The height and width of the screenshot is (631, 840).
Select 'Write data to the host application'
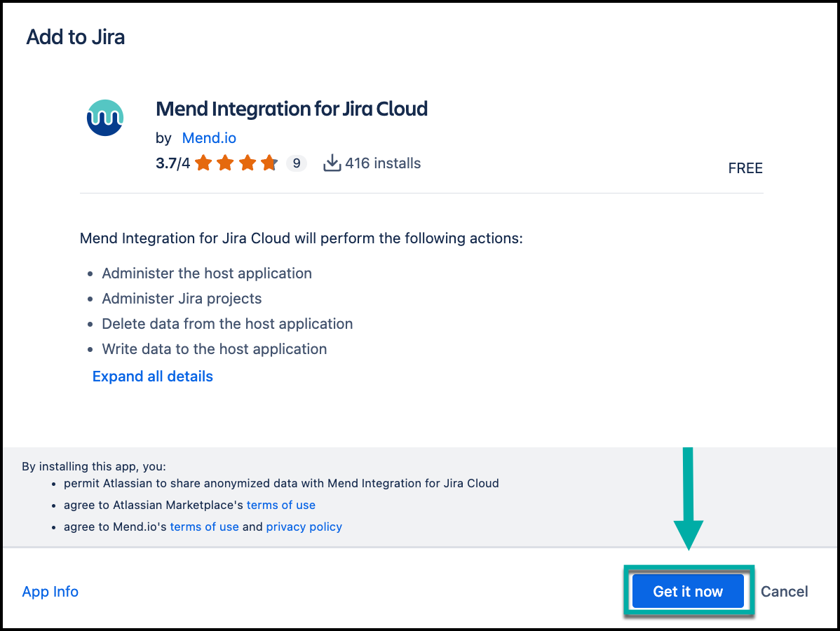215,349
